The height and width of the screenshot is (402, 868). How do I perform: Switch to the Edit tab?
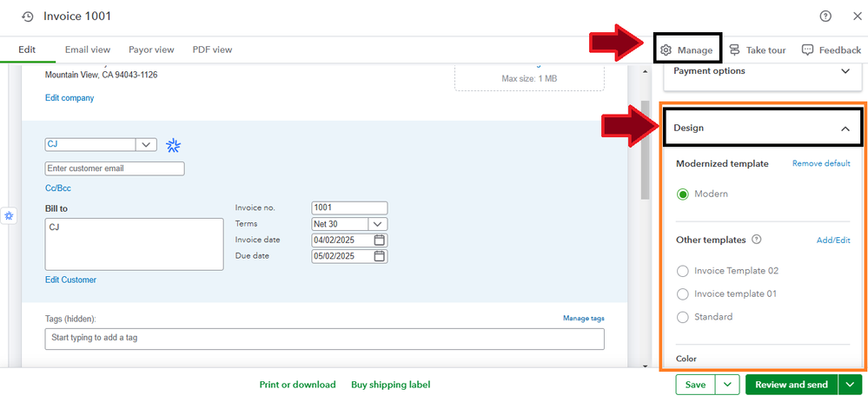pyautogui.click(x=27, y=49)
